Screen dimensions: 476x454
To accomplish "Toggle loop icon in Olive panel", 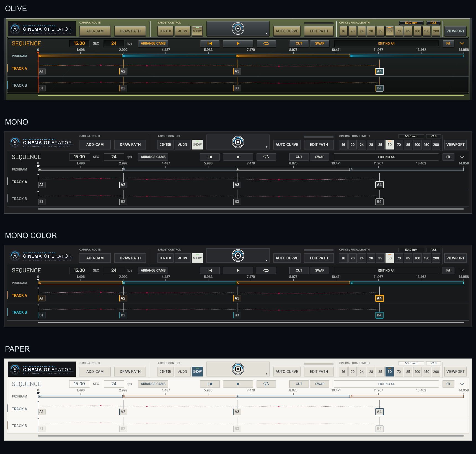I will tap(266, 43).
